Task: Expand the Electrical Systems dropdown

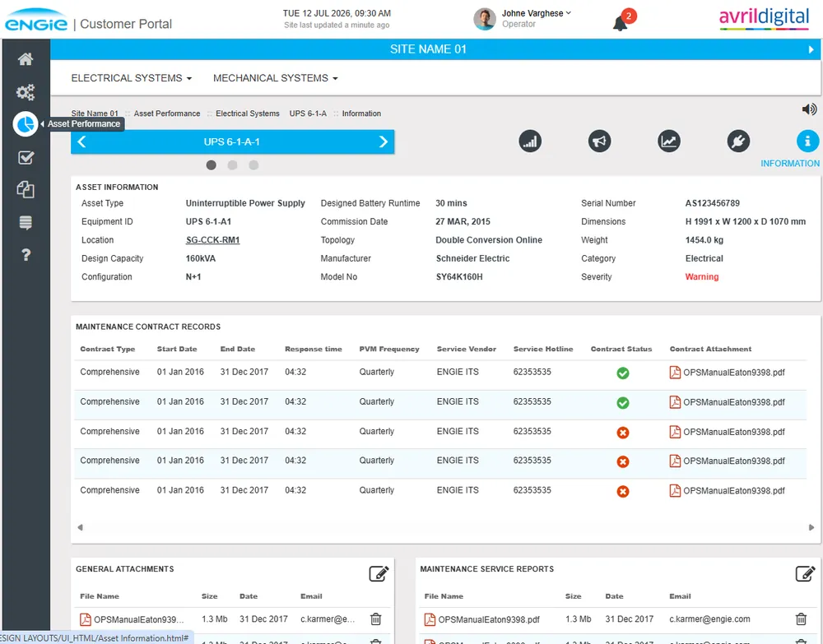Action: pos(131,78)
